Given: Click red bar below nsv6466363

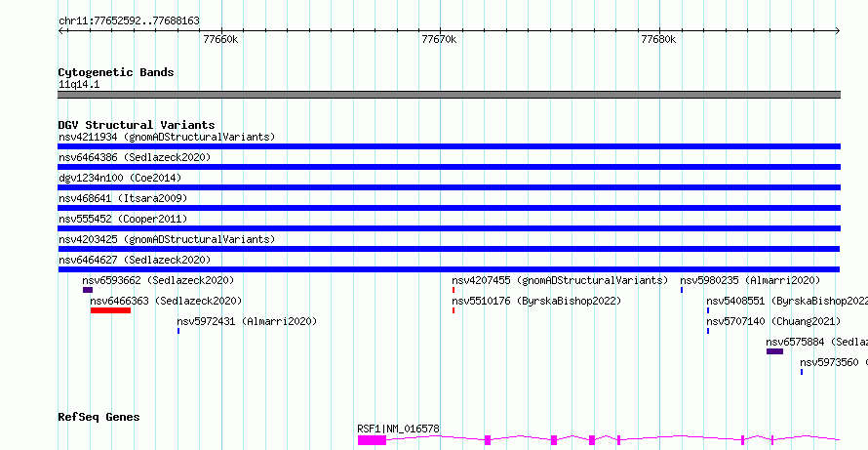Looking at the screenshot, I should coord(111,310).
